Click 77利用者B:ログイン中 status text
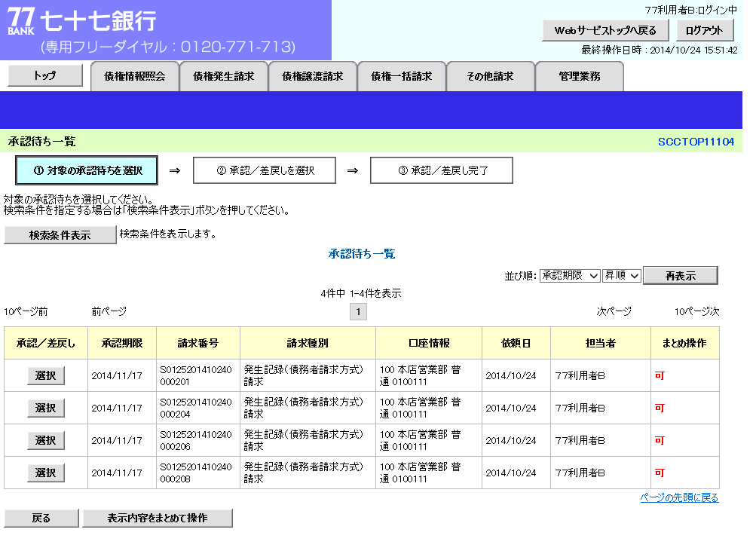 690,10
